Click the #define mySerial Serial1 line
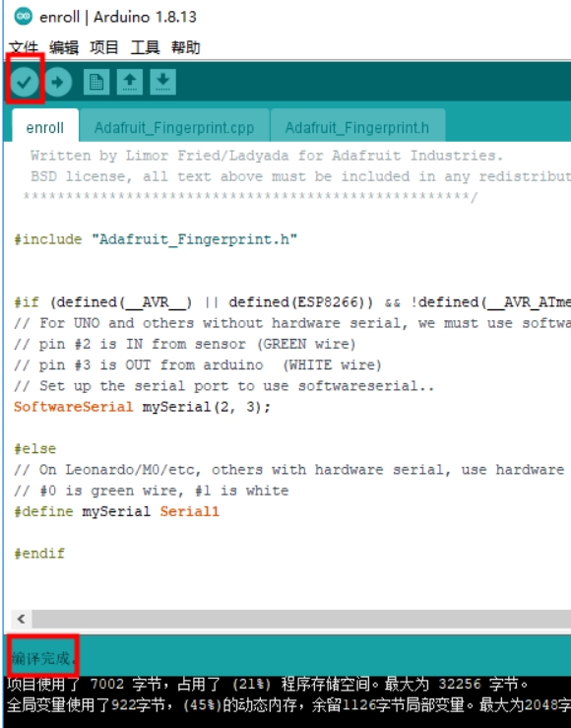 click(116, 511)
